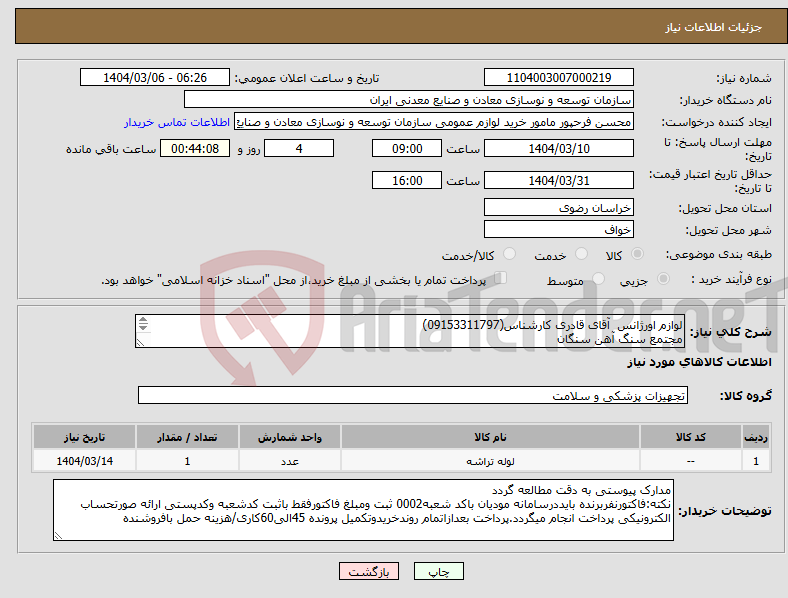Select the متوسط purchase type radio

pyautogui.click(x=599, y=279)
